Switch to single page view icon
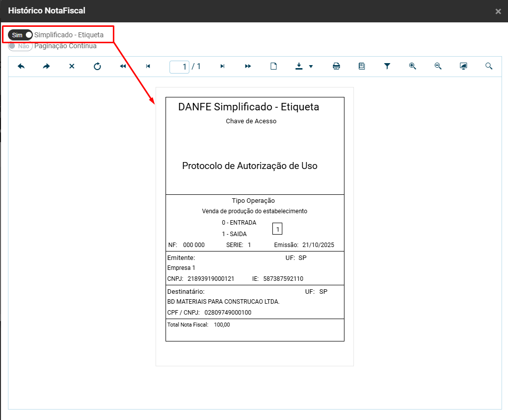The width and height of the screenshot is (508, 420). click(x=273, y=66)
